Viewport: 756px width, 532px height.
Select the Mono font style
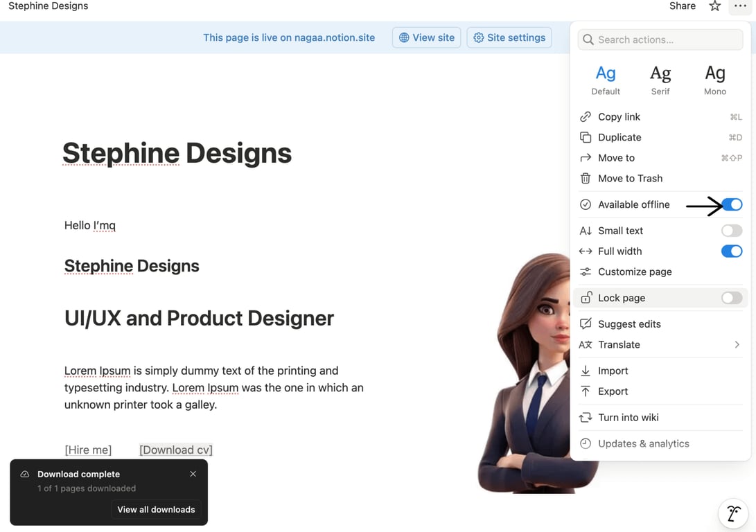click(x=714, y=80)
